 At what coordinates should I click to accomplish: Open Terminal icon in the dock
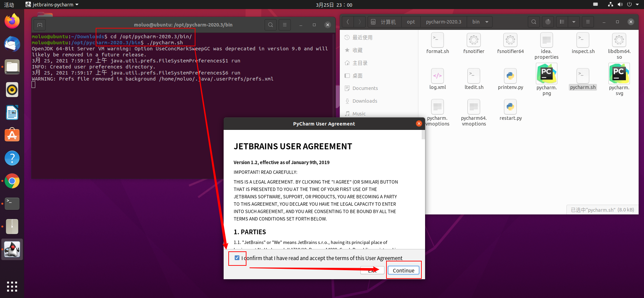point(12,204)
